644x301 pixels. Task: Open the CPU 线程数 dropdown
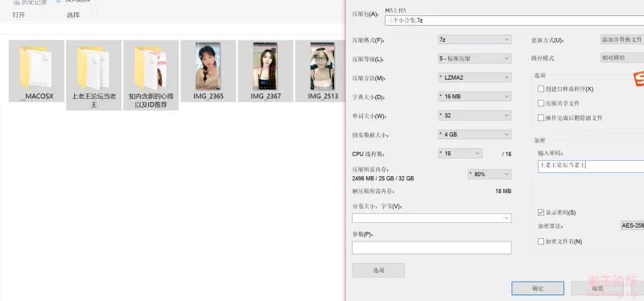(x=460, y=154)
